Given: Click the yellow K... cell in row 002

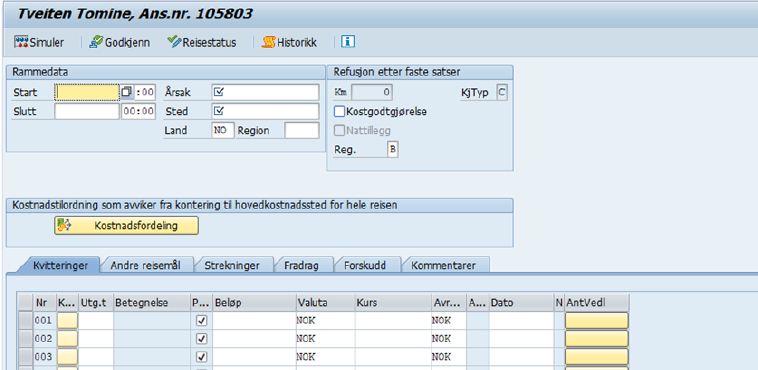Looking at the screenshot, I should coord(67,339).
